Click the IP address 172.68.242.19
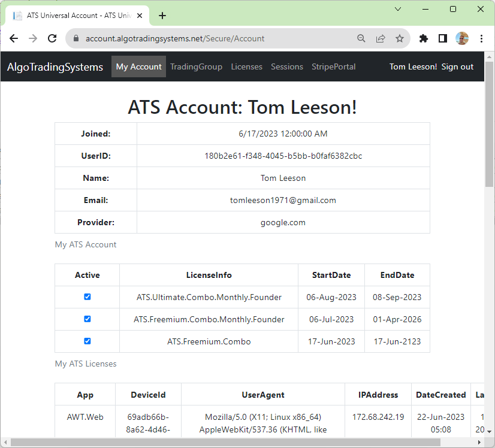This screenshot has width=495, height=448. [x=378, y=417]
